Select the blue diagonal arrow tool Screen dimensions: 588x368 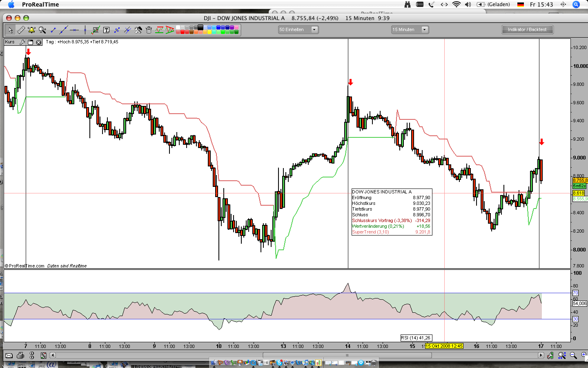tap(117, 30)
